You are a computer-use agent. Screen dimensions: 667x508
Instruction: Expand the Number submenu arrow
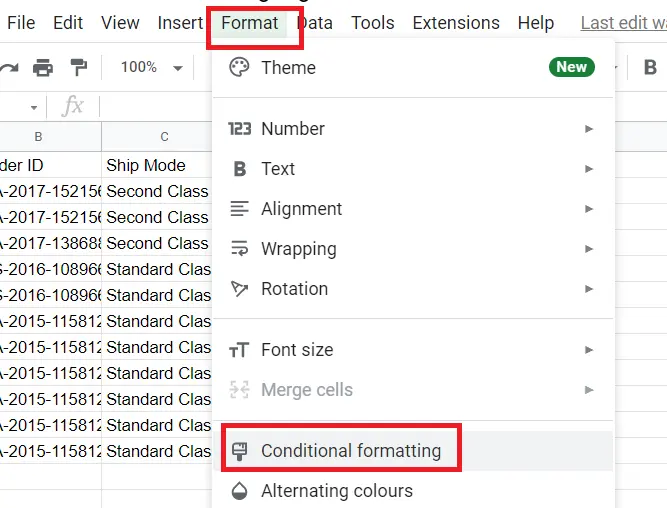(589, 129)
